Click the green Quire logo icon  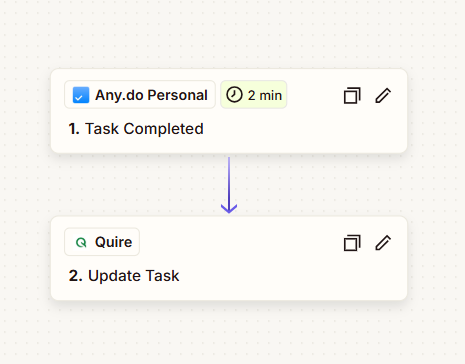(81, 242)
